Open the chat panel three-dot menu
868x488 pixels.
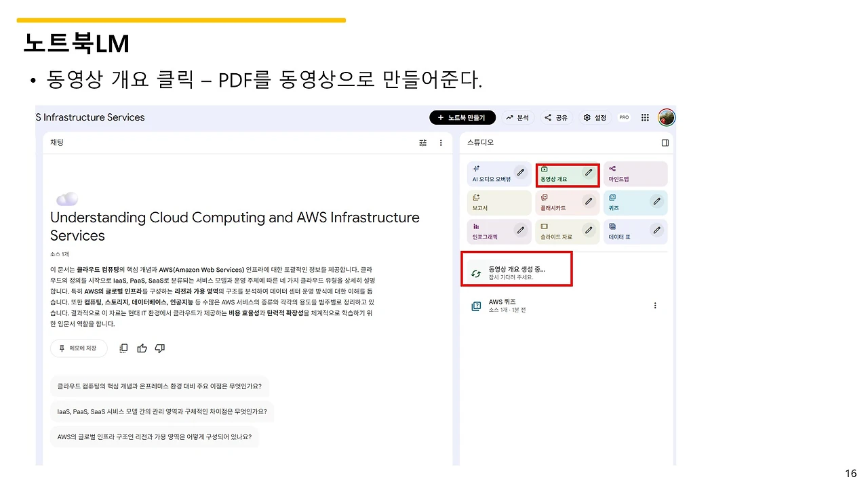(441, 143)
